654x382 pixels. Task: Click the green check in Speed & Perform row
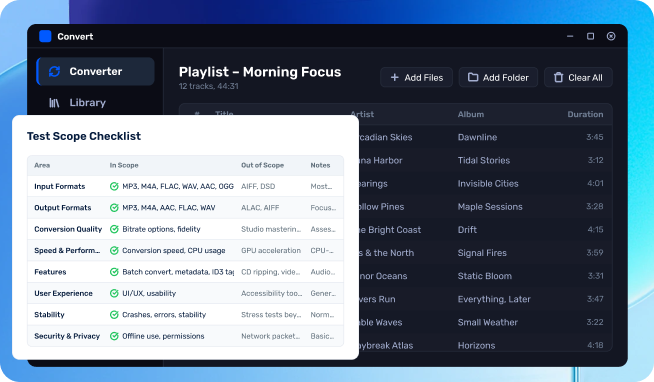click(114, 251)
